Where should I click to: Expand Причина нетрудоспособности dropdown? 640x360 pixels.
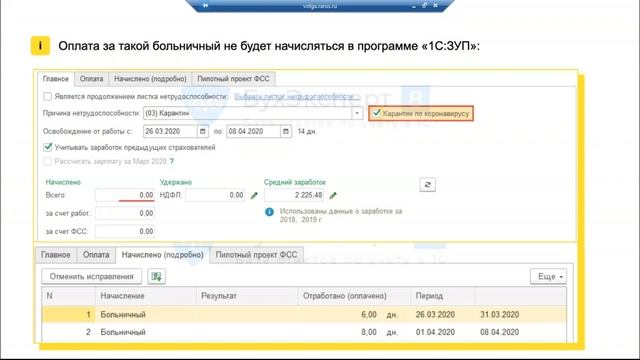[x=357, y=113]
